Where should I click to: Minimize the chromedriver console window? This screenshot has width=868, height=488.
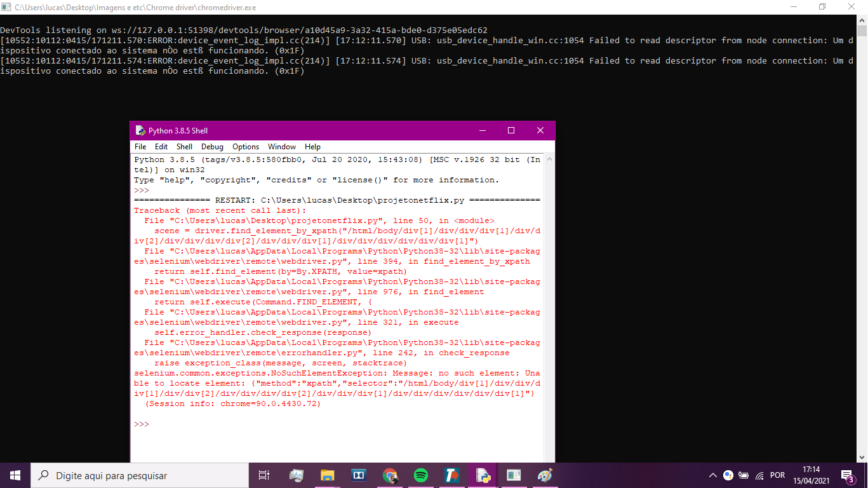tap(793, 7)
